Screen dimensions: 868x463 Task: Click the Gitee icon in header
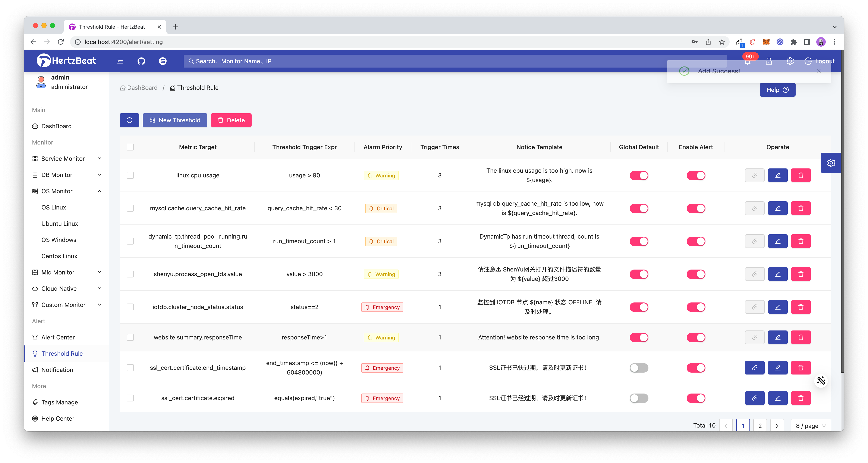(163, 61)
